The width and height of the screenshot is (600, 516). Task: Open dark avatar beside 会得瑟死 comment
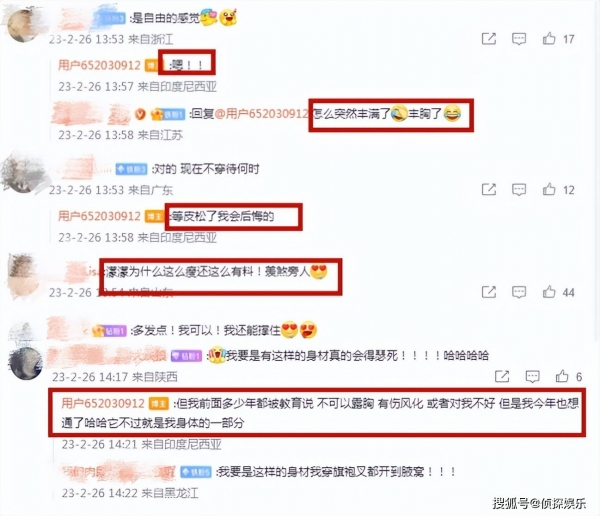(x=26, y=363)
